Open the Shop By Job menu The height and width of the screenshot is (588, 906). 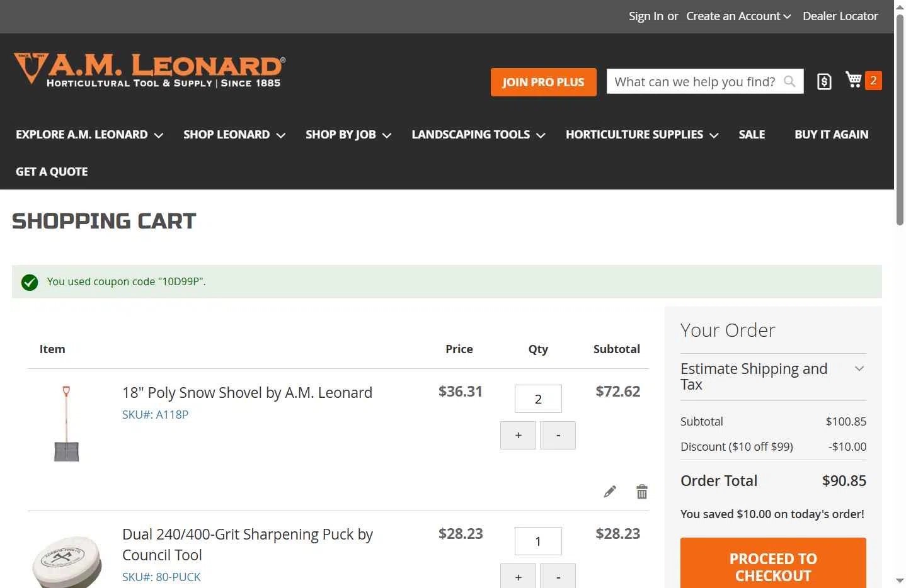click(348, 135)
